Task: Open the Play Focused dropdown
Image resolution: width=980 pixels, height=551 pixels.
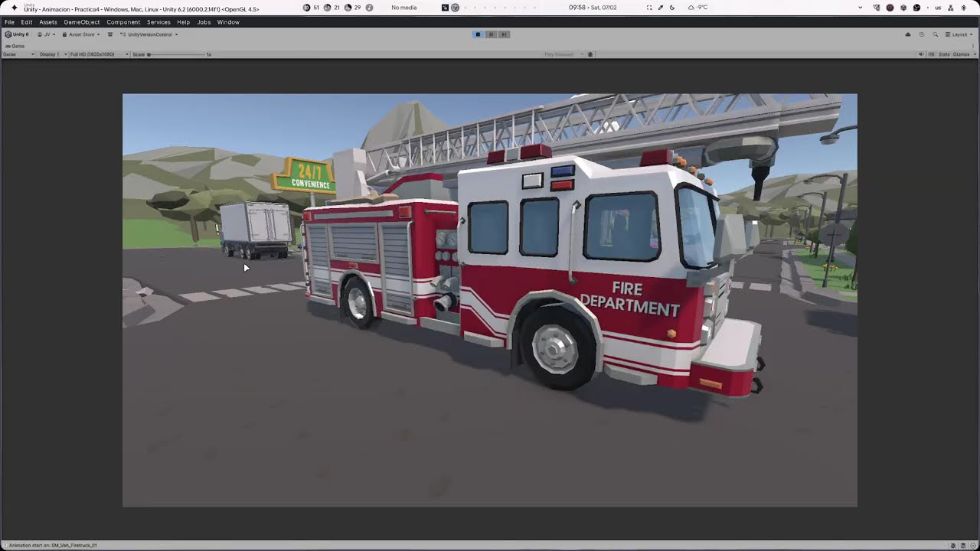Action: click(563, 54)
